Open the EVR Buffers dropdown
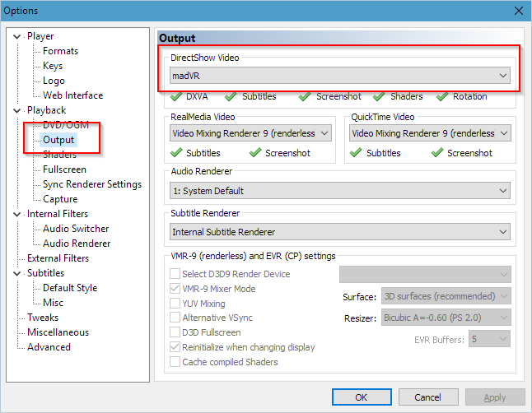This screenshot has width=532, height=413. click(x=490, y=339)
